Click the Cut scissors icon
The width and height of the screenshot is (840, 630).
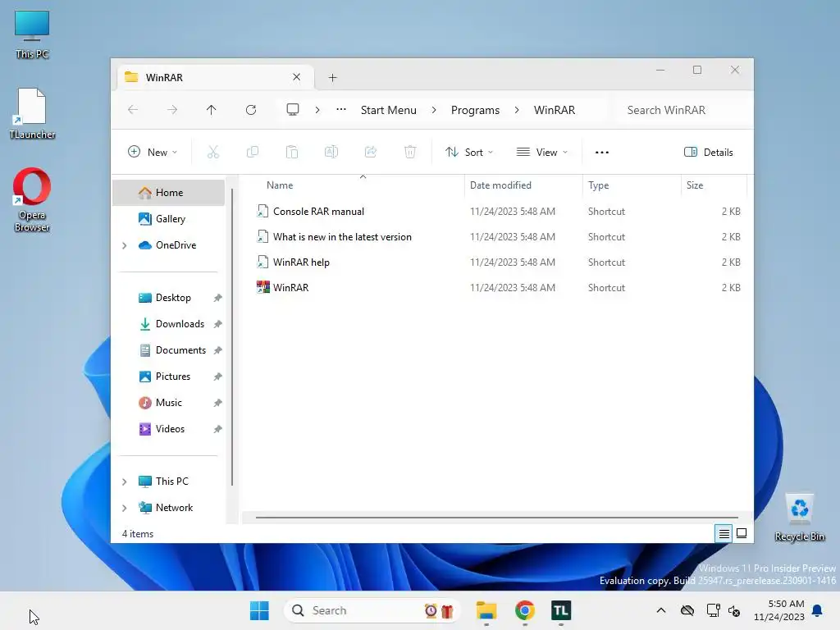(x=213, y=152)
